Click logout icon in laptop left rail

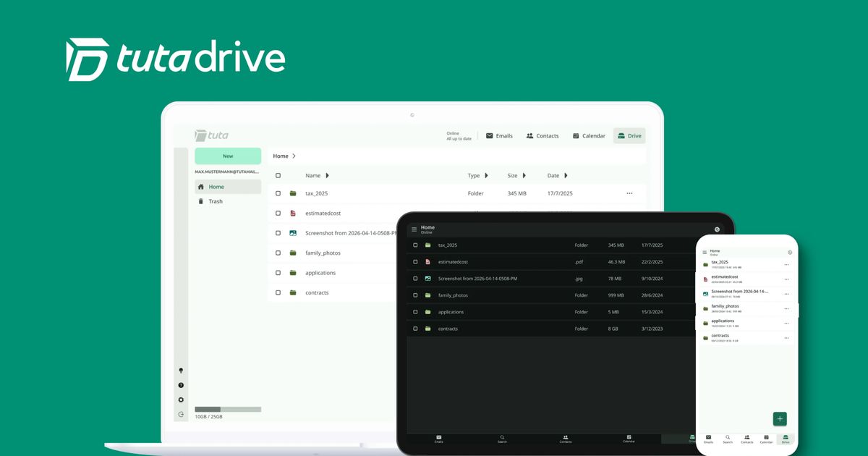(x=181, y=414)
